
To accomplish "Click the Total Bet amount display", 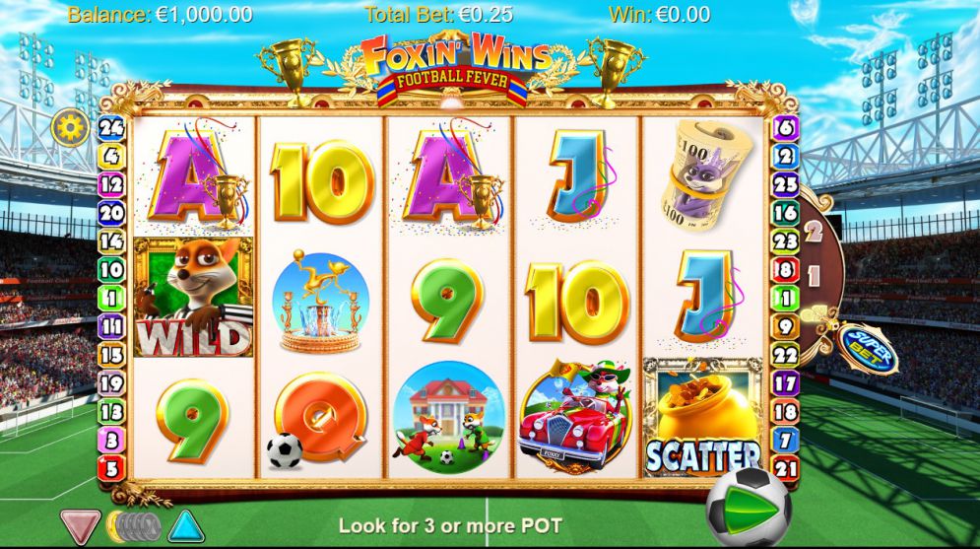I will coord(438,15).
